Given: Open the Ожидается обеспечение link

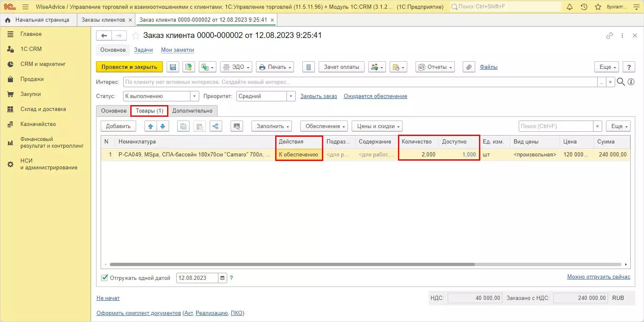Looking at the screenshot, I should coord(375,96).
